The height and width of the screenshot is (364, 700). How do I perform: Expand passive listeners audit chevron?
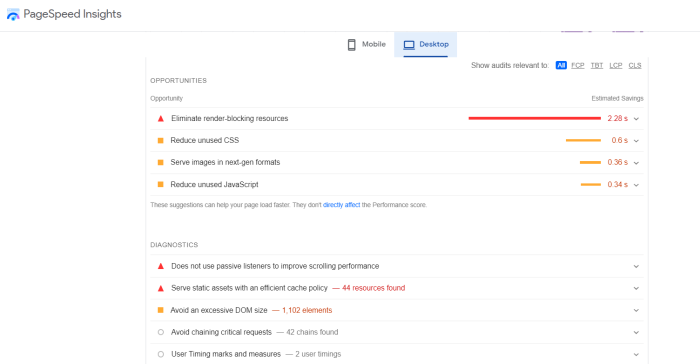click(x=636, y=266)
